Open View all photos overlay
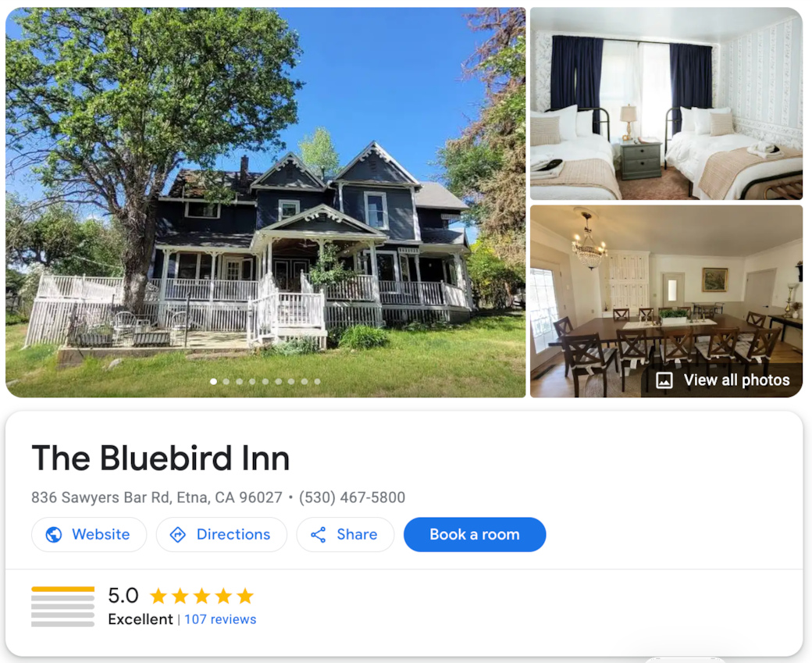 723,380
